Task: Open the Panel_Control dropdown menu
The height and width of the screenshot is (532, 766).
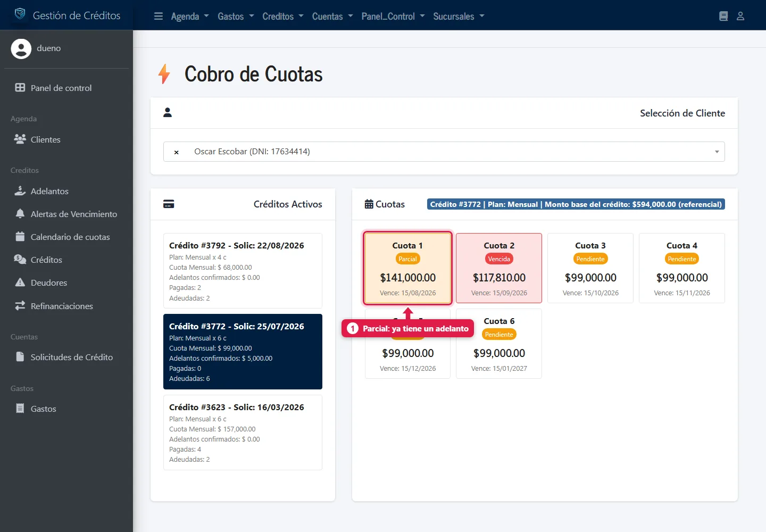Action: [x=393, y=16]
